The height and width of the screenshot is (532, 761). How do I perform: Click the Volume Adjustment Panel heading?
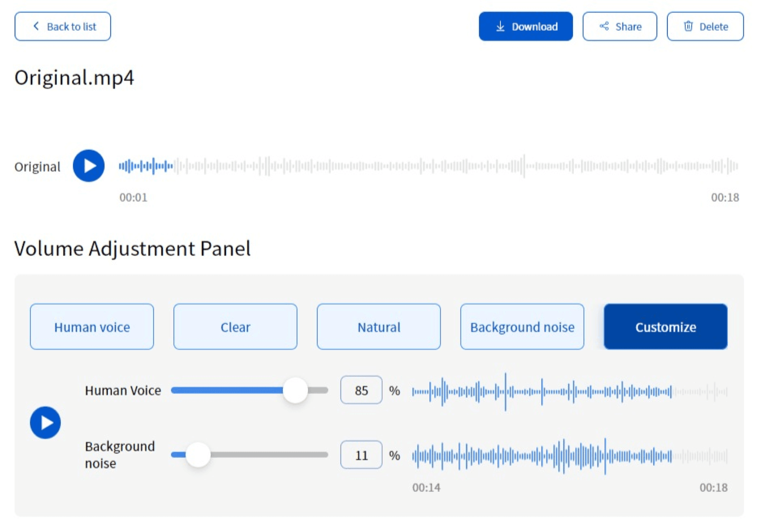[133, 249]
